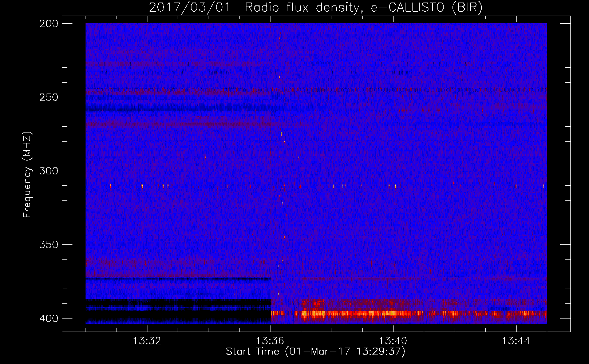Click the "Start Time (01-Mar-17 13:29:37)" label
Image resolution: width=589 pixels, height=364 pixels.
click(316, 352)
